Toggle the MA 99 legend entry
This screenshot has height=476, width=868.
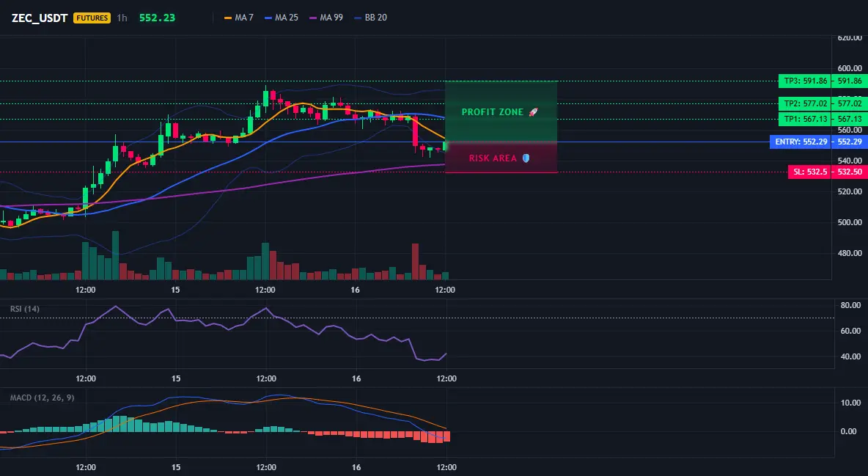[x=326, y=18]
